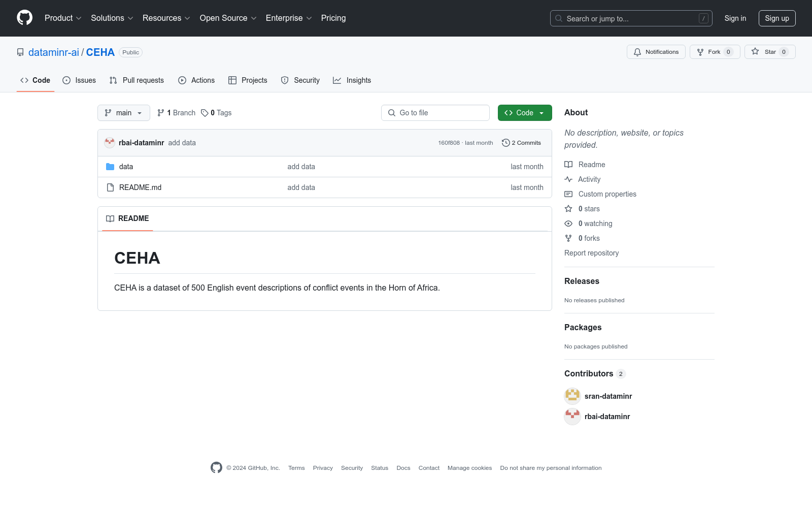812x508 pixels.
Task: Click Report repository link
Action: point(591,253)
